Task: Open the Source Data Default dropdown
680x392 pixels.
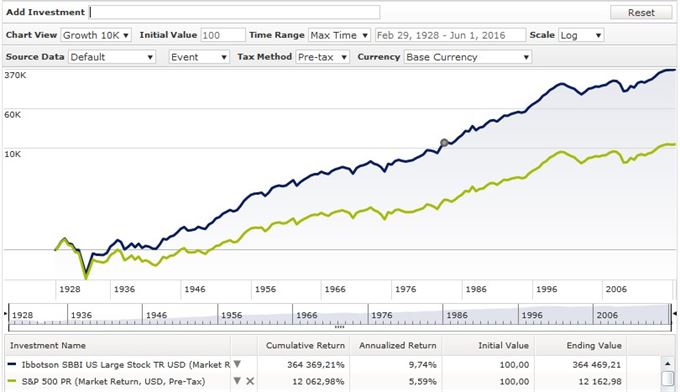Action: click(112, 57)
